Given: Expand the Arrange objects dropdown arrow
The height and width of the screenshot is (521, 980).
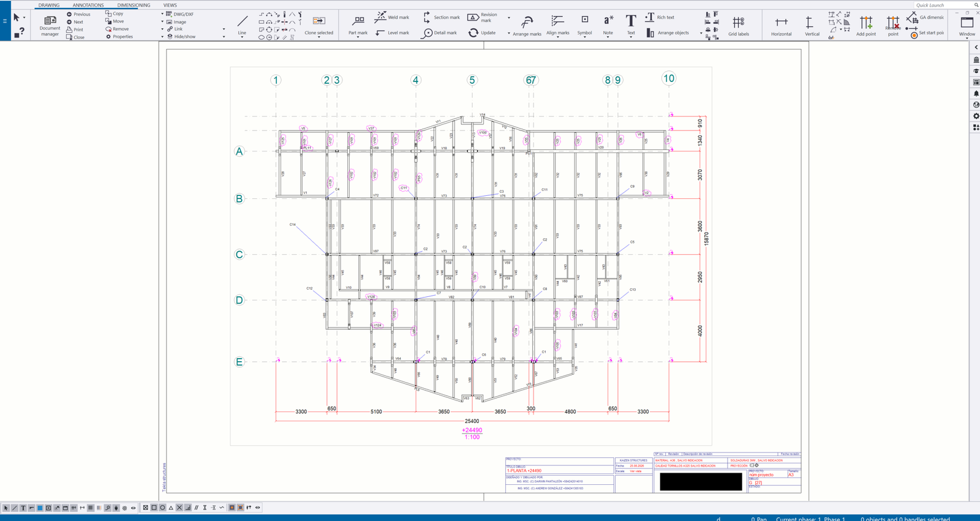Looking at the screenshot, I should [701, 33].
